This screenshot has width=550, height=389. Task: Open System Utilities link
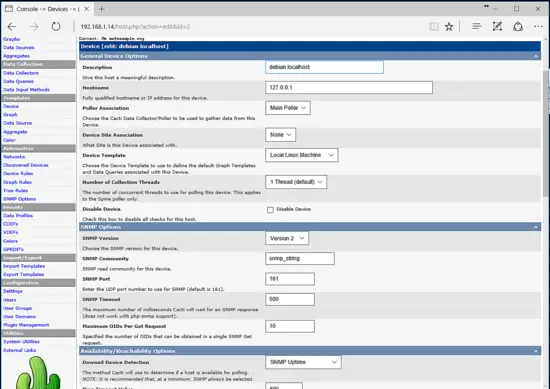pyautogui.click(x=21, y=342)
